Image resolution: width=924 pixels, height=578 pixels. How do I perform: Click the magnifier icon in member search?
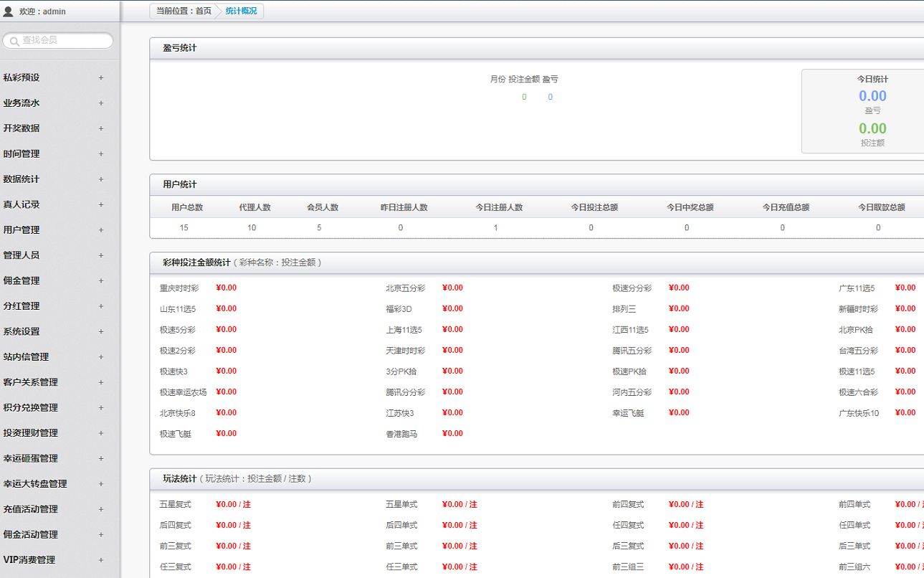(14, 42)
